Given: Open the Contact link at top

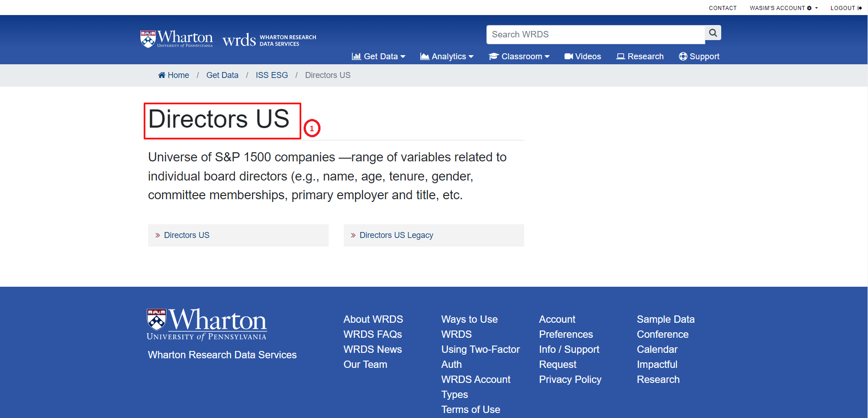Looking at the screenshot, I should 723,8.
